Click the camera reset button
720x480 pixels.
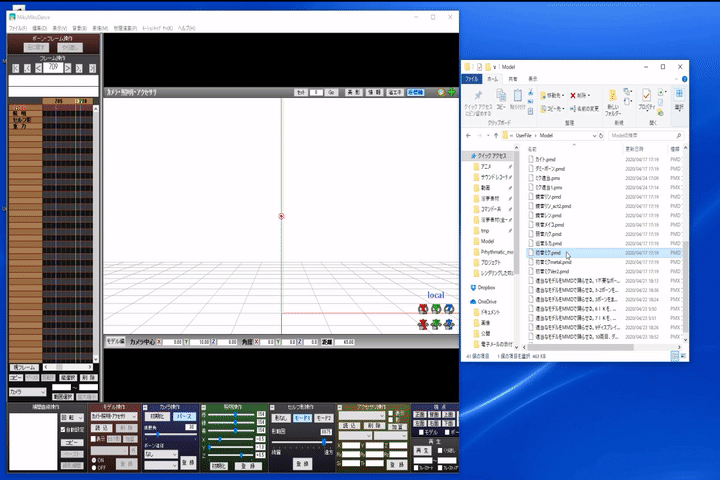point(157,417)
